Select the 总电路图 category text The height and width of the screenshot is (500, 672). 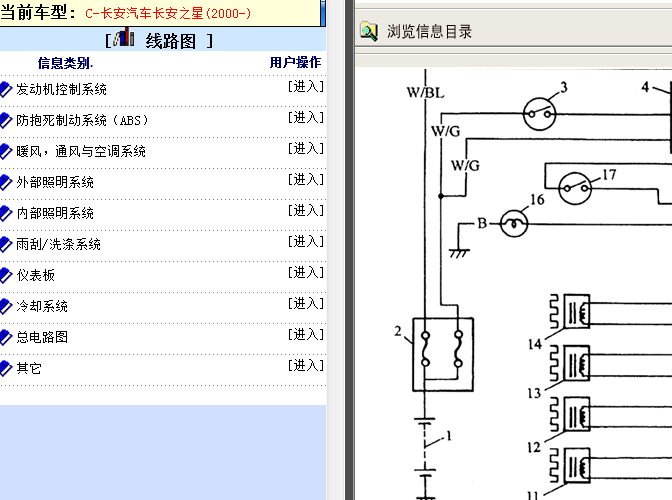point(42,337)
